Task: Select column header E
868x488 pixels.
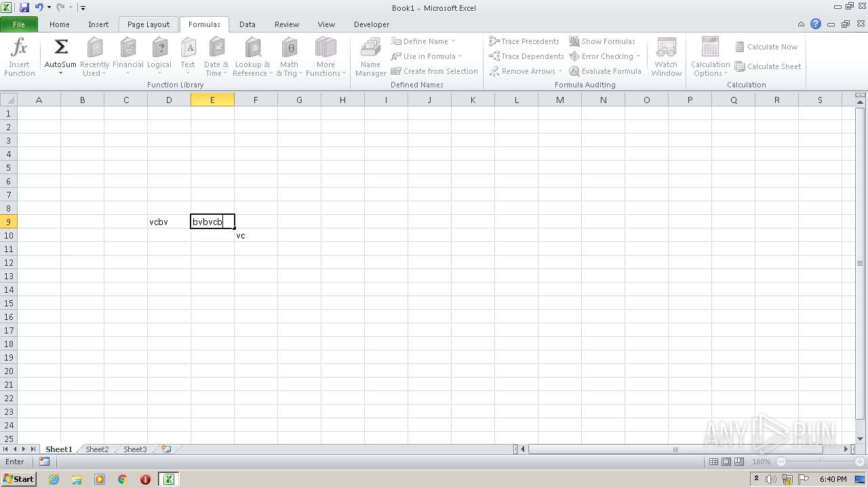Action: coord(212,100)
